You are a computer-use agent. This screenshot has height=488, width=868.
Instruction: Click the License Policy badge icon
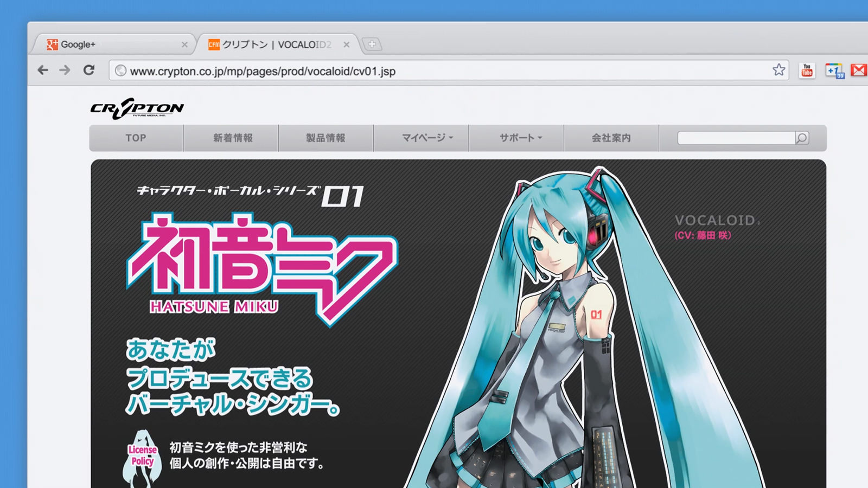coord(142,456)
